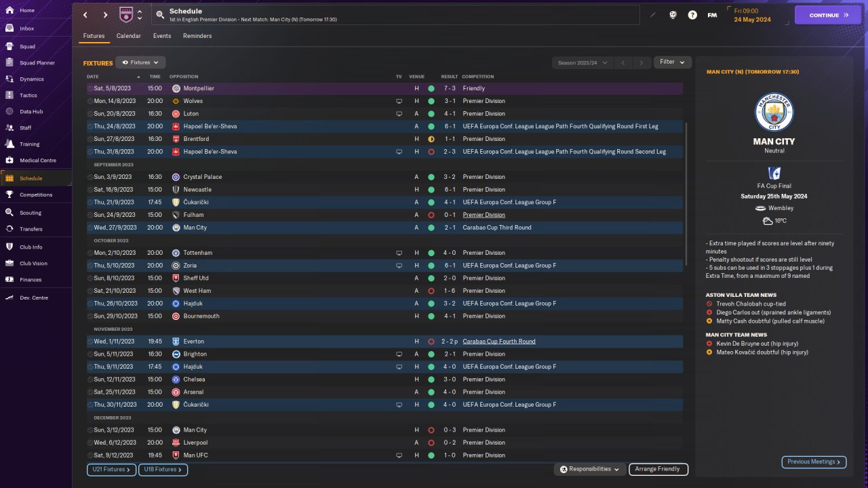Sort fixtures by the Result column header
This screenshot has width=868, height=488.
pyautogui.click(x=449, y=77)
